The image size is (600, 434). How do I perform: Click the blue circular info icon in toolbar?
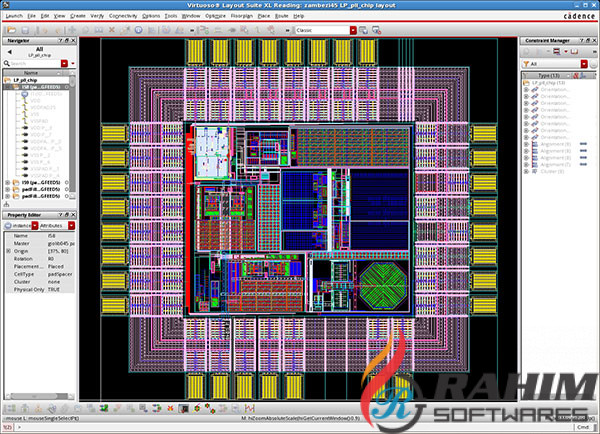(139, 30)
